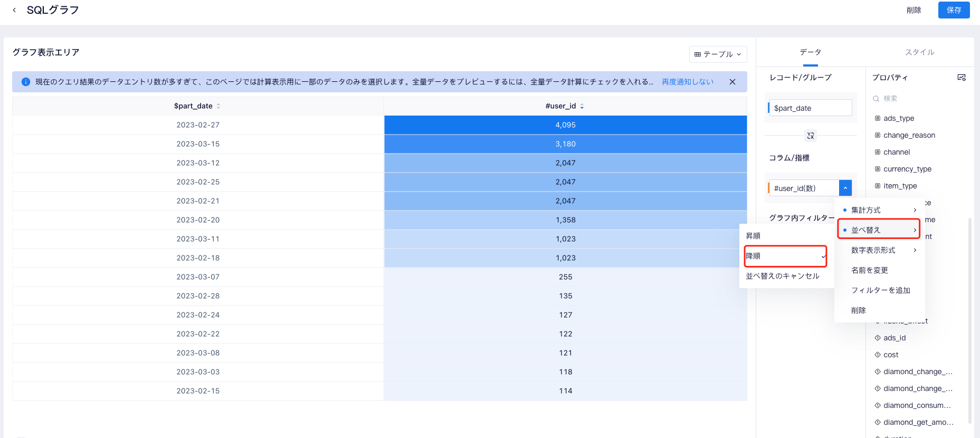This screenshot has width=980, height=438.
Task: Select the diamond_get_amo... property
Action: 917,422
